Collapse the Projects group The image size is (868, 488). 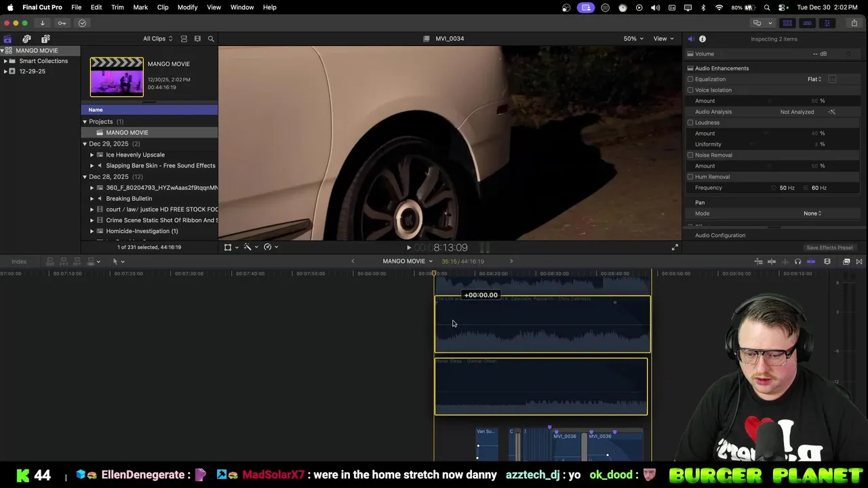pos(85,122)
